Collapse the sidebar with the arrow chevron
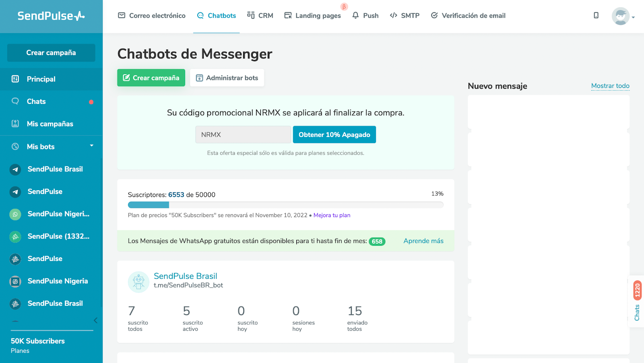644x363 pixels. (95, 320)
